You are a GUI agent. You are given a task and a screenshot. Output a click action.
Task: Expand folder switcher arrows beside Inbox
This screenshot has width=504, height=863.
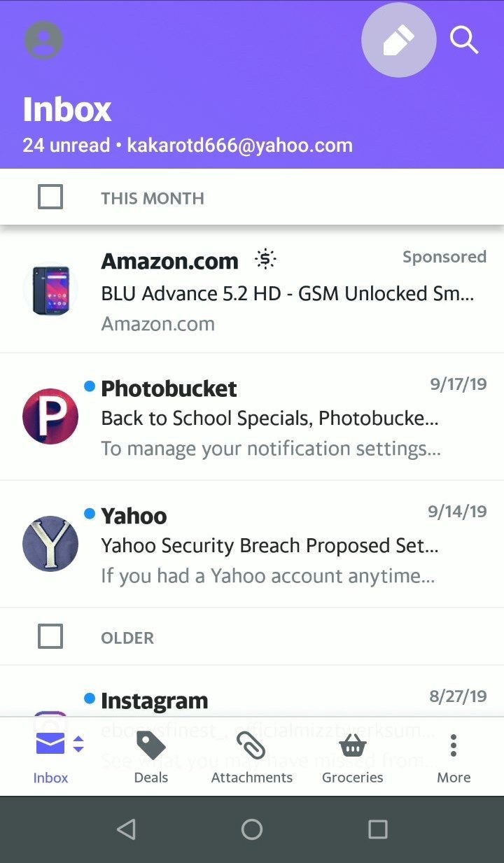point(78,744)
